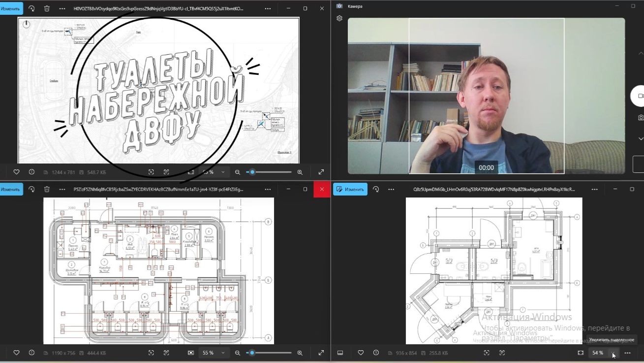Click the ellipsis right of the H0VOZT8 file name
Image resolution: width=644 pixels, height=363 pixels.
point(268,8)
